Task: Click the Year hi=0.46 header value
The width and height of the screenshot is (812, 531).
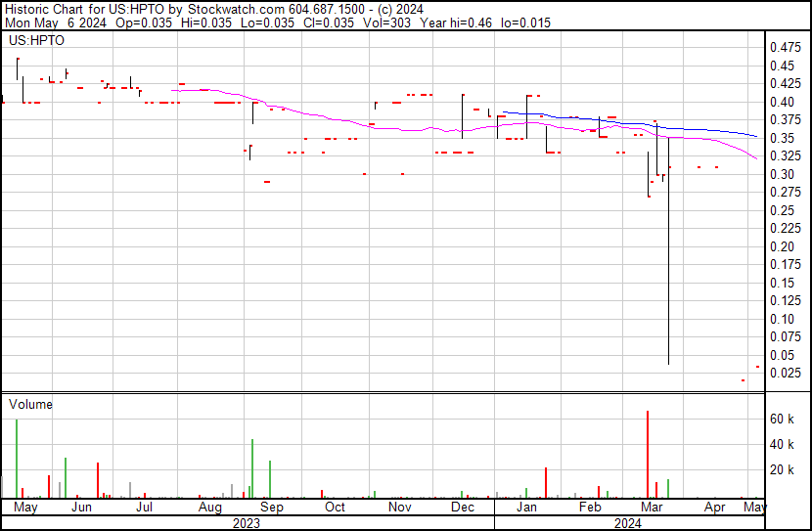Action: [456, 22]
